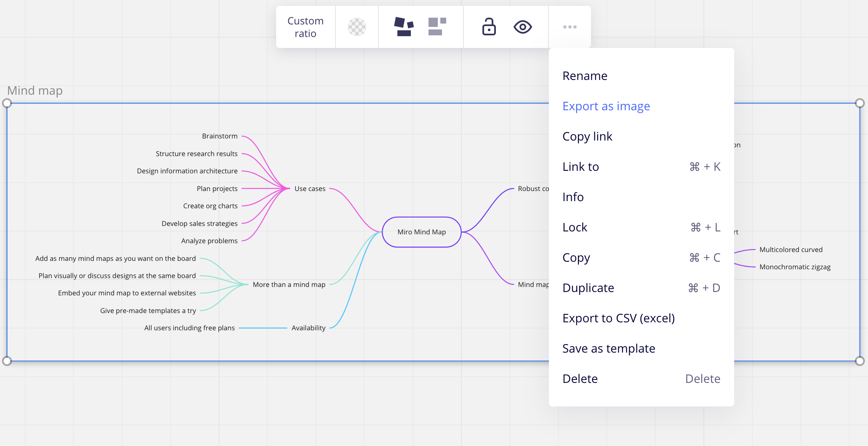Image resolution: width=868 pixels, height=446 pixels.
Task: Choose Export as image option
Action: [x=606, y=106]
